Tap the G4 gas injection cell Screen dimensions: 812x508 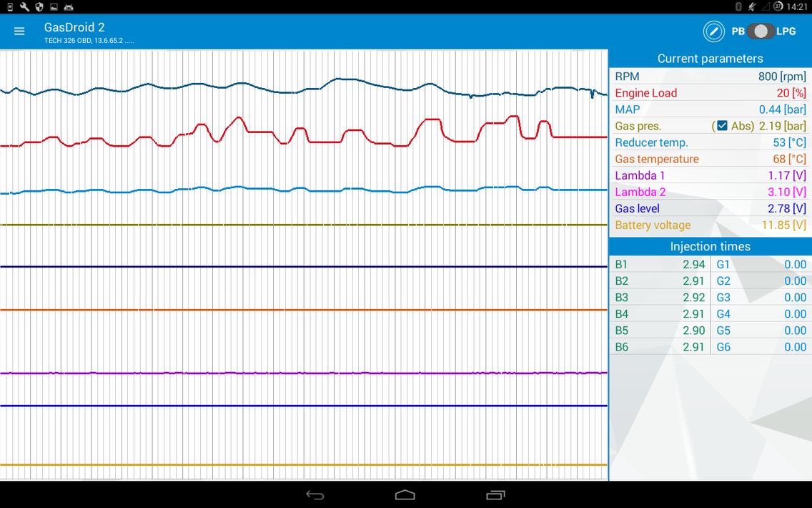pyautogui.click(x=761, y=314)
